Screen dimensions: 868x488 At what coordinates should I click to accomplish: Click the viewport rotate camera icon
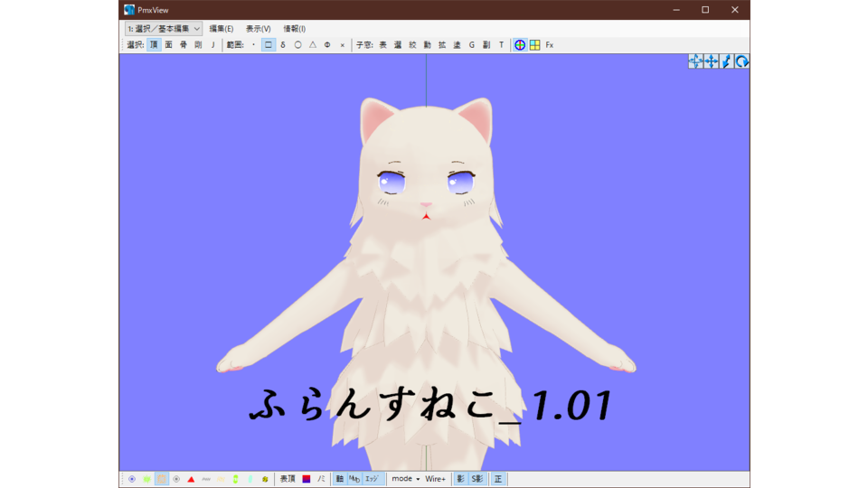click(741, 61)
